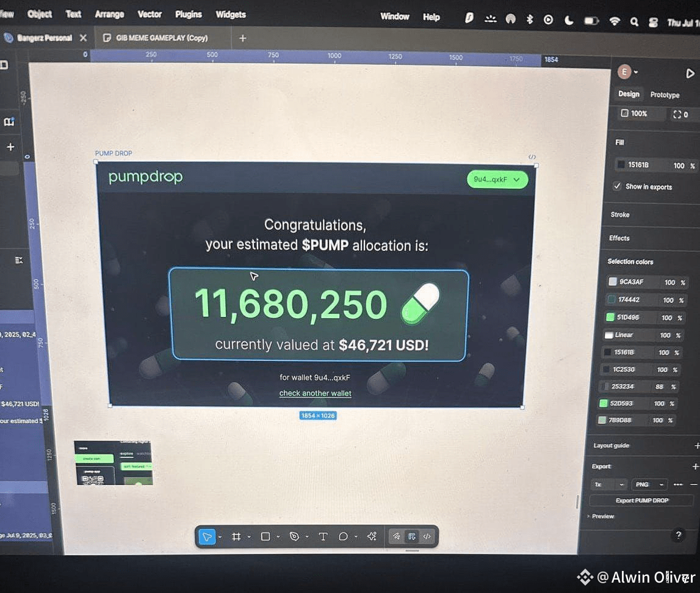
Task: Select the Frame tool
Action: 236,536
